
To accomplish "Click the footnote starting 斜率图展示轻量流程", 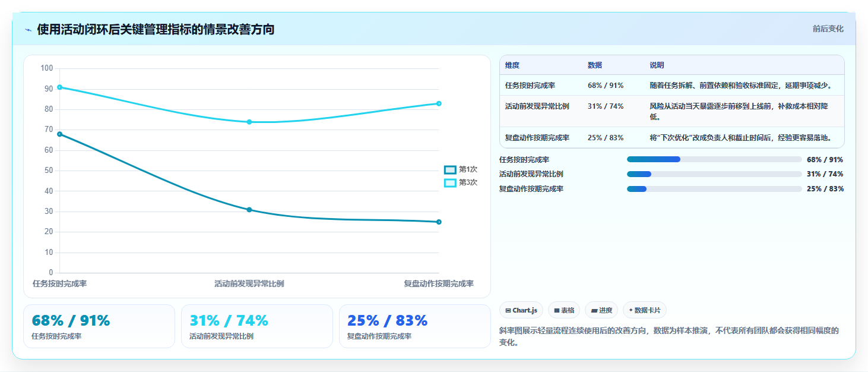I will 669,336.
